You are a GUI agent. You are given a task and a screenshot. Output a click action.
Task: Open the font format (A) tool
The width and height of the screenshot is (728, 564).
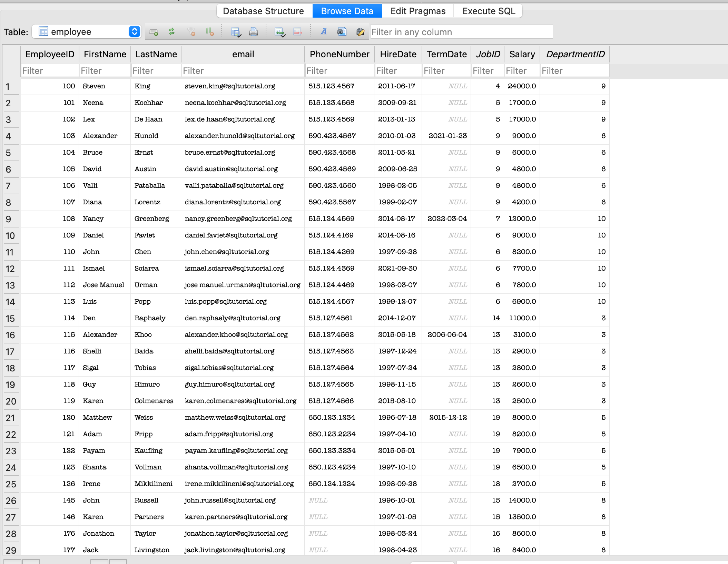(324, 32)
